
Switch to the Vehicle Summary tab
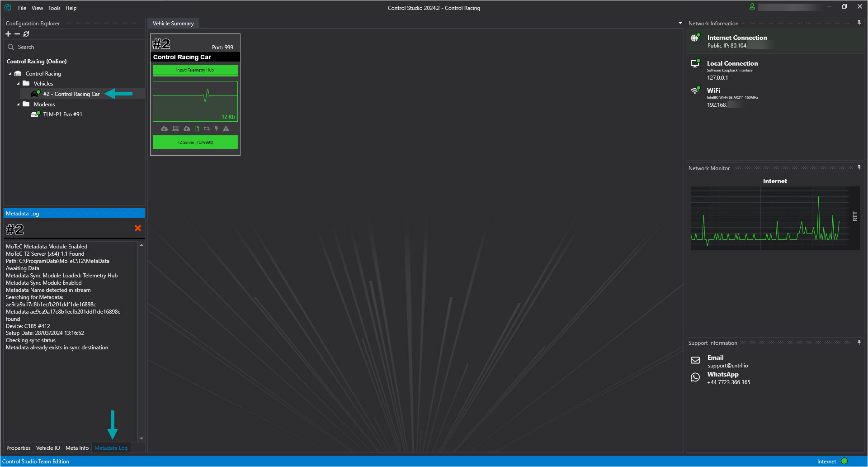(173, 24)
